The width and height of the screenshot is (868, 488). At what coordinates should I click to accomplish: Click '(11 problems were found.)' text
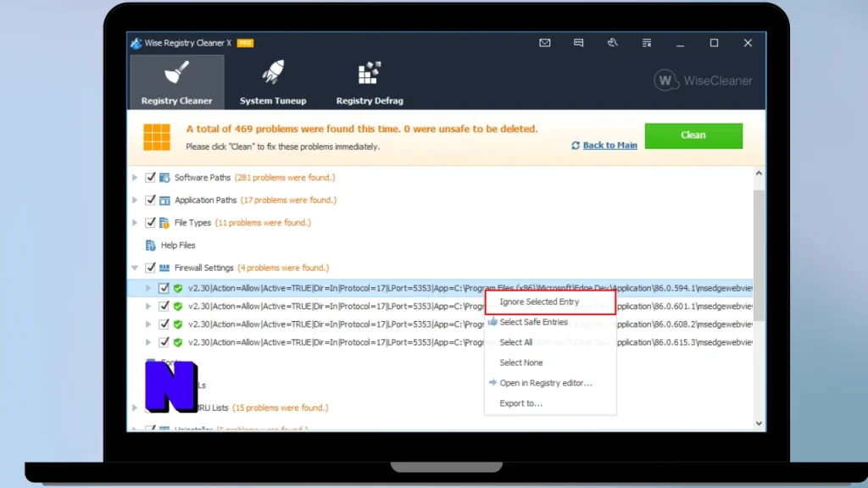(x=263, y=223)
